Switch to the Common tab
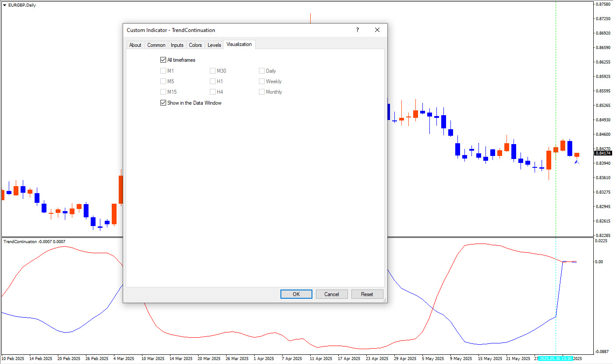This screenshot has width=613, height=364. [156, 45]
